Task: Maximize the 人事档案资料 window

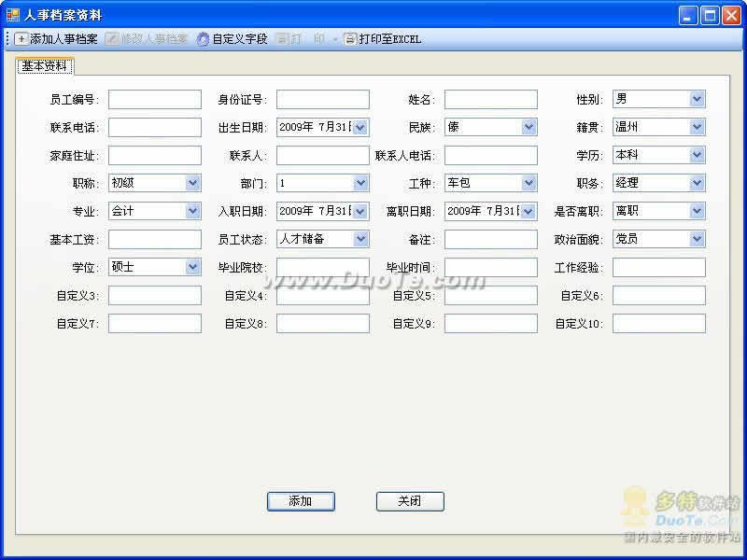Action: point(710,15)
